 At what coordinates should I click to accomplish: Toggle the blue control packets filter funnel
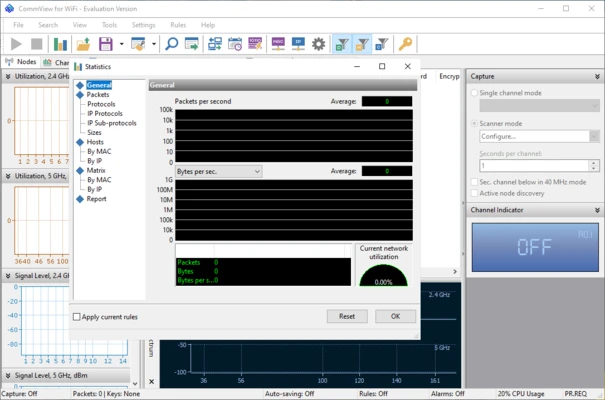click(382, 44)
